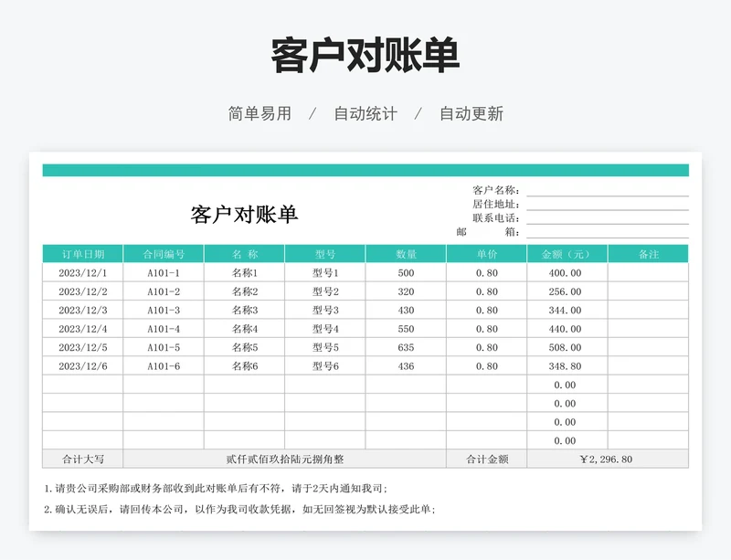Viewport: 731px width, 560px height.
Task: Select quantity cell 320
Action: point(406,291)
